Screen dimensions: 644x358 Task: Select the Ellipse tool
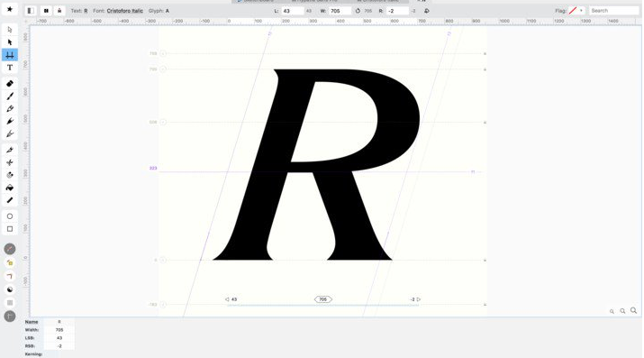10,216
